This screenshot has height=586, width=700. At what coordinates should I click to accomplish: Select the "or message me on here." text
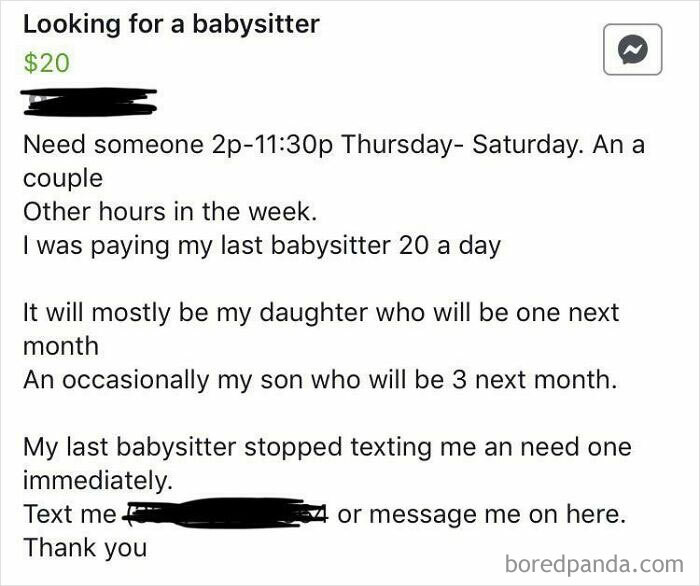pos(482,515)
